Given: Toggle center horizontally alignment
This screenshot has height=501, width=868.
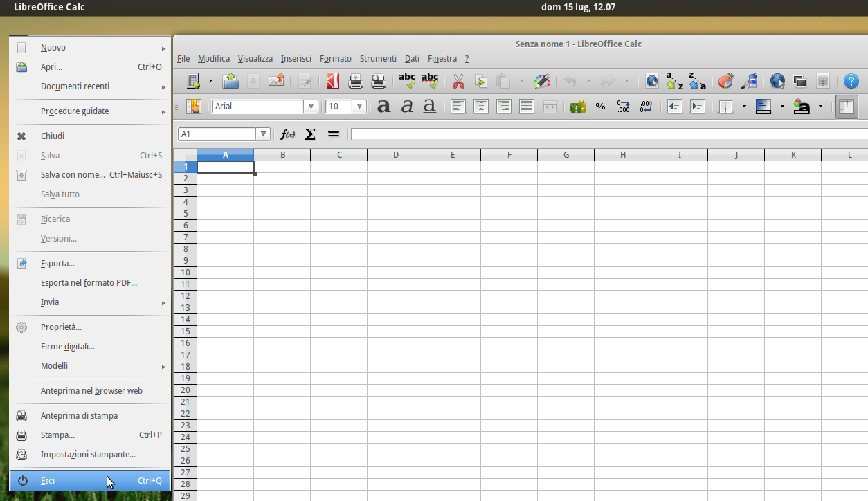Looking at the screenshot, I should tap(480, 107).
